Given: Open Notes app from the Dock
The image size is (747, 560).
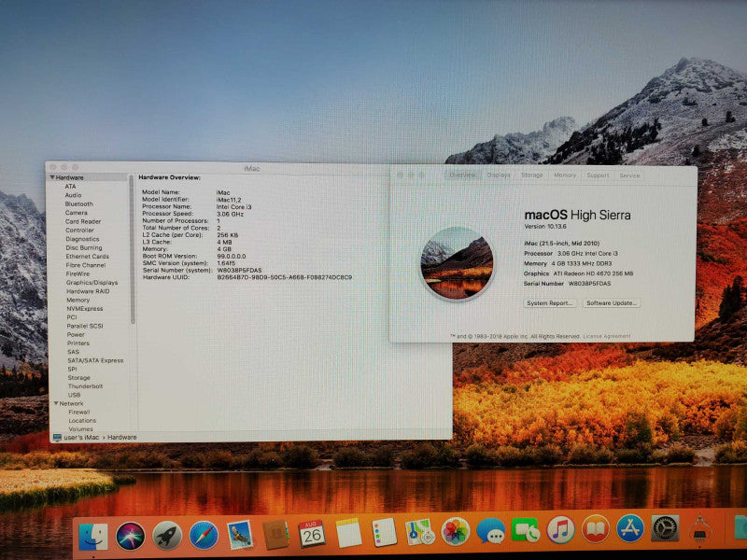Looking at the screenshot, I should 348,533.
